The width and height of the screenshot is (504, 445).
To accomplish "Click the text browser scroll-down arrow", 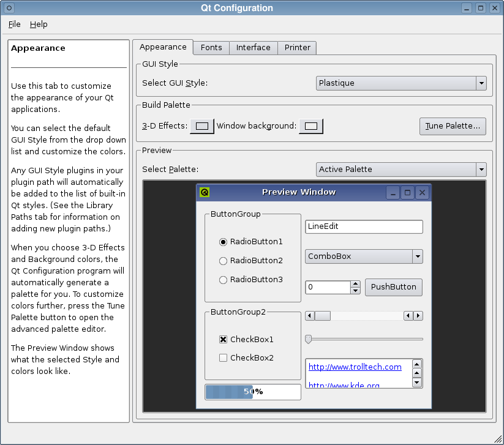I will coord(417,383).
